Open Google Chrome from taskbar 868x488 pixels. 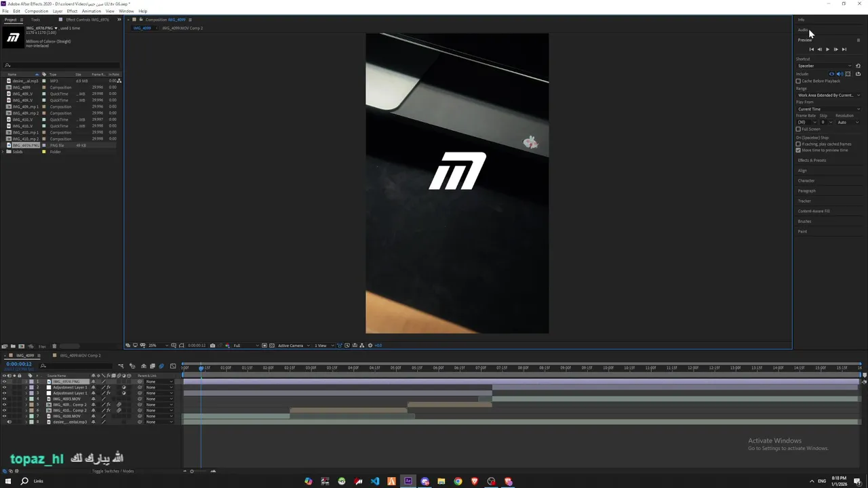pyautogui.click(x=458, y=481)
